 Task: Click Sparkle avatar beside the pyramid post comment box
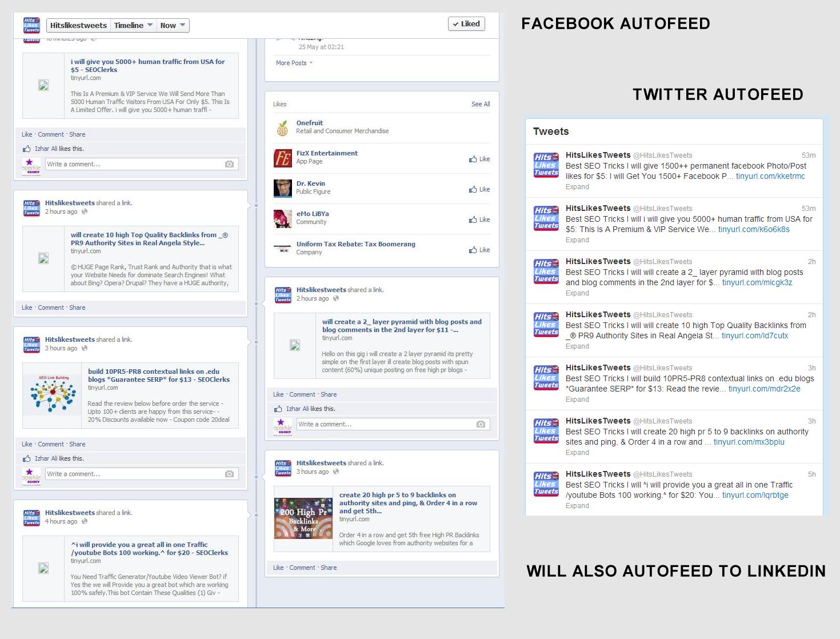click(x=283, y=426)
